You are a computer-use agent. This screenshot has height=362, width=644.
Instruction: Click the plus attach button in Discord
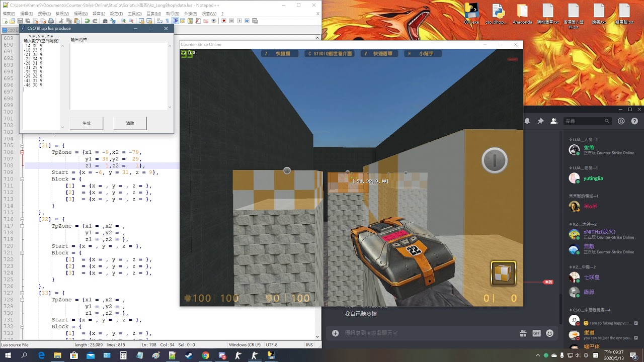pos(335,333)
